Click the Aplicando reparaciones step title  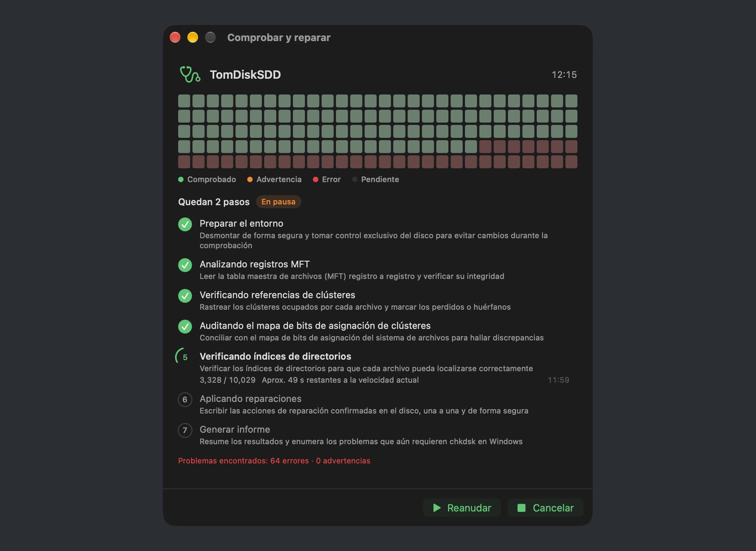click(250, 399)
